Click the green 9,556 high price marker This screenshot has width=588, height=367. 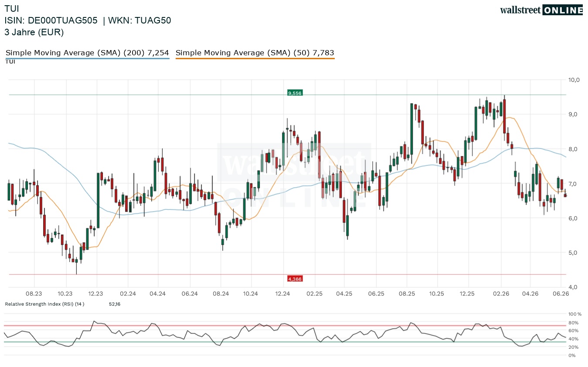tap(295, 93)
